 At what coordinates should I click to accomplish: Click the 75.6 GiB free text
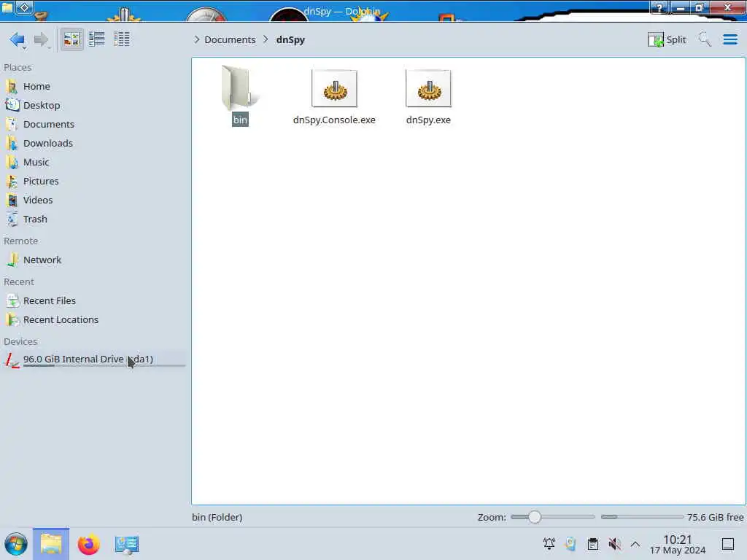point(715,517)
